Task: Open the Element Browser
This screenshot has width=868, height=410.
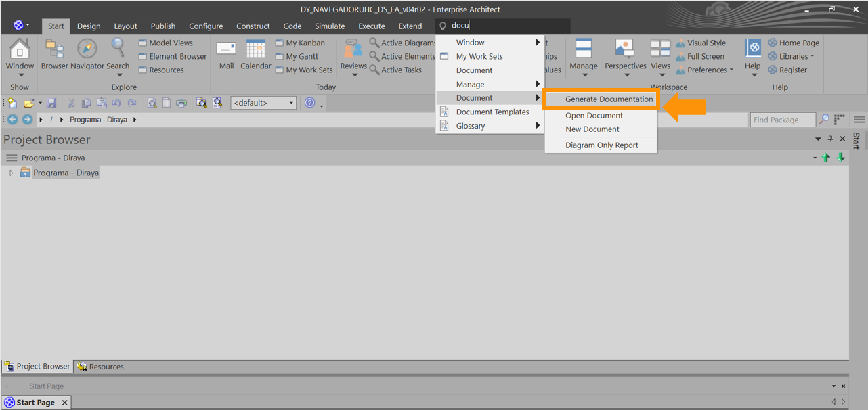Action: tap(173, 56)
